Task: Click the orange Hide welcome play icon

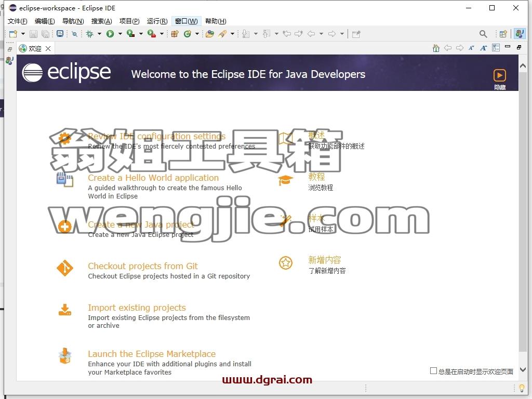Action: (x=499, y=75)
